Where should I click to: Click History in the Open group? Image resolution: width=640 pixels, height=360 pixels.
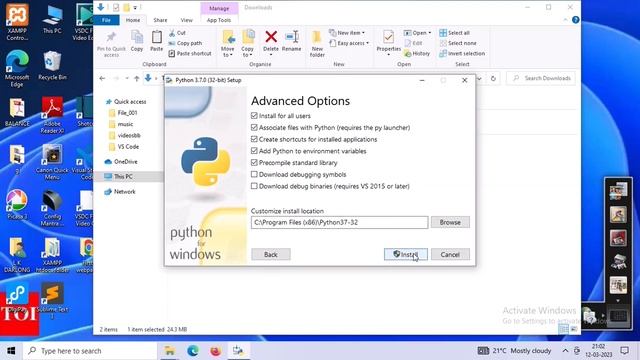[x=417, y=53]
